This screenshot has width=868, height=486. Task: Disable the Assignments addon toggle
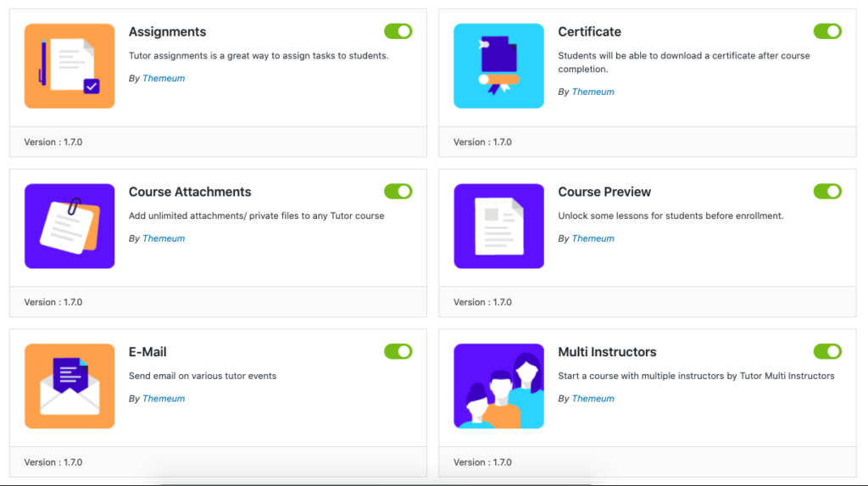click(398, 31)
